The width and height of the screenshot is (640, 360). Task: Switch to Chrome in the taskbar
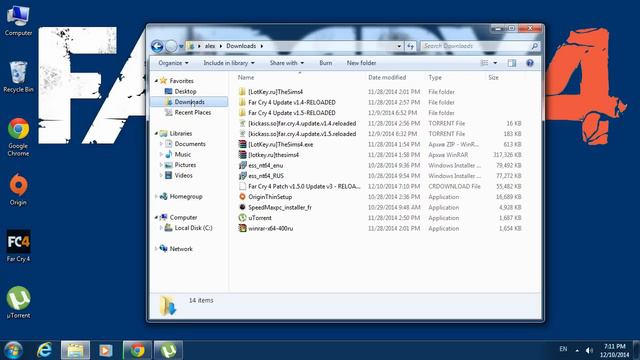tap(137, 350)
